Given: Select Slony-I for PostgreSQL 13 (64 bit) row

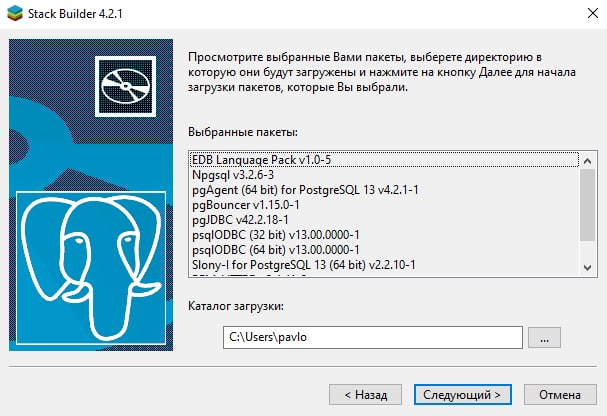Looking at the screenshot, I should [384, 265].
